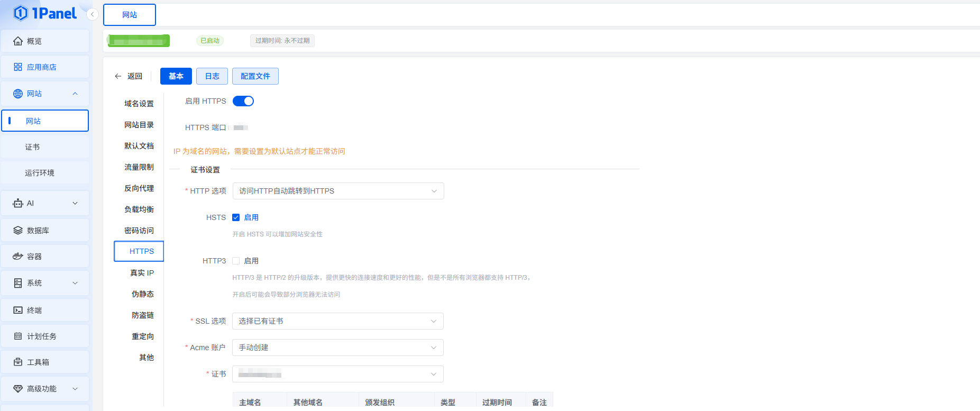
Task: Expand the Acme account dropdown
Action: click(337, 348)
